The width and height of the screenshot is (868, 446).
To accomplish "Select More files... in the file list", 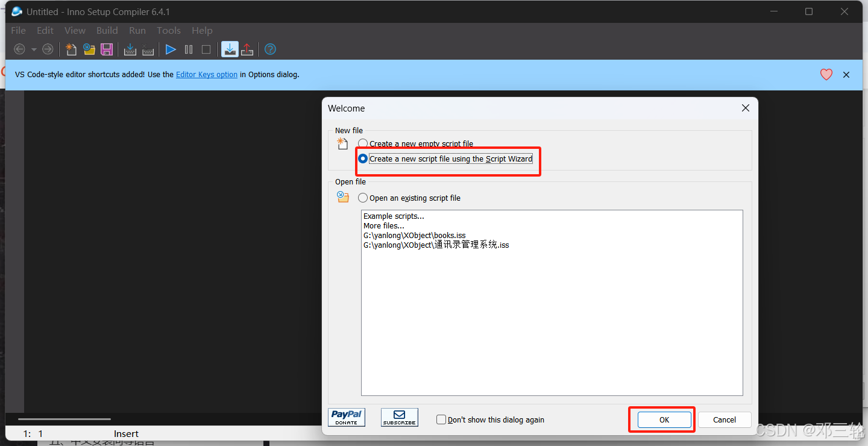I will click(384, 225).
